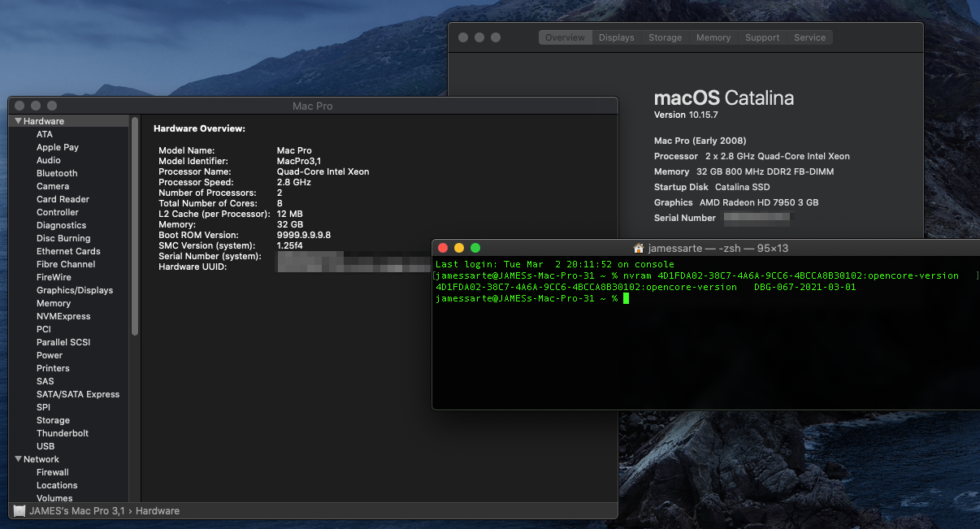The width and height of the screenshot is (980, 529).
Task: Collapse the Hardware section in the sidebar
Action: click(x=18, y=121)
